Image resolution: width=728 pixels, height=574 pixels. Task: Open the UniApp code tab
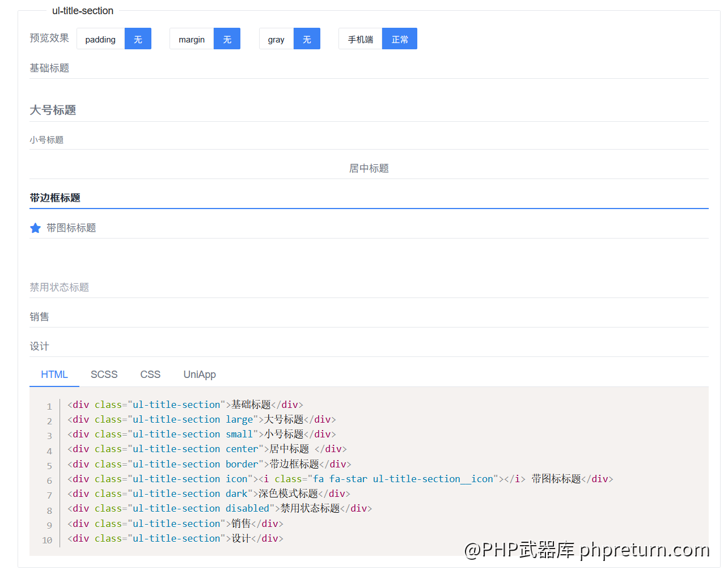pos(200,375)
